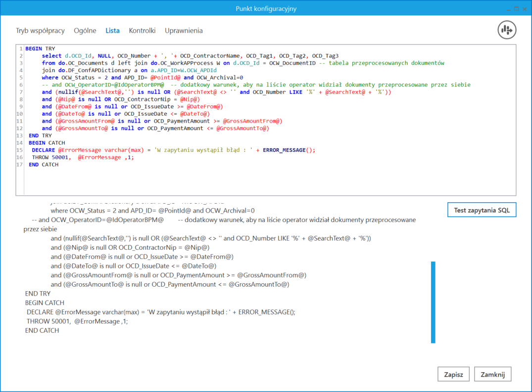The height and width of the screenshot is (392, 532).
Task: Switch to the Ogólne tab
Action: tap(85, 31)
